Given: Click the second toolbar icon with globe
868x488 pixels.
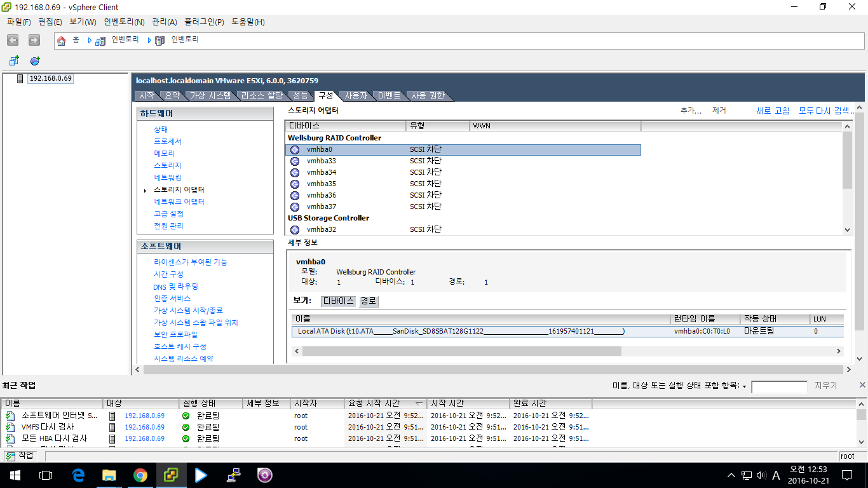Looking at the screenshot, I should pyautogui.click(x=35, y=60).
